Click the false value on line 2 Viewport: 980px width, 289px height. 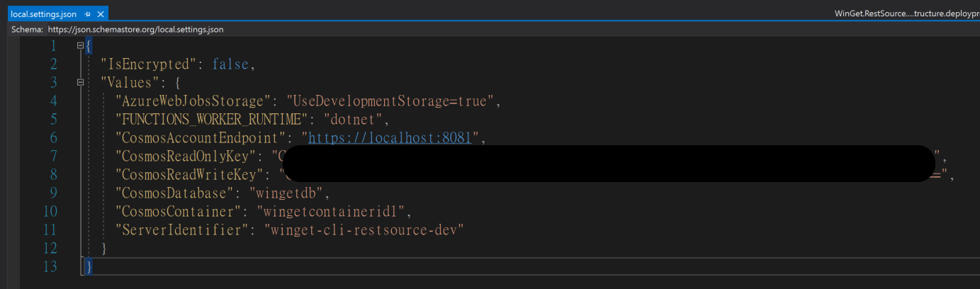click(230, 64)
